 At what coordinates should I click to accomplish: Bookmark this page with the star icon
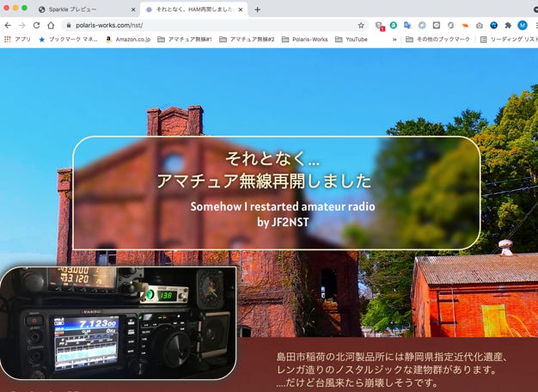[361, 25]
